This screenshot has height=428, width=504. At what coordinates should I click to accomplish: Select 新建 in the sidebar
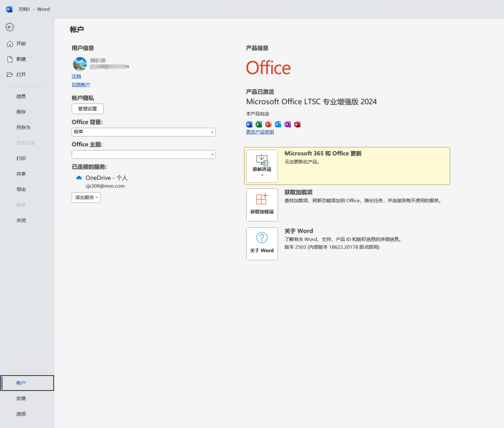[21, 59]
